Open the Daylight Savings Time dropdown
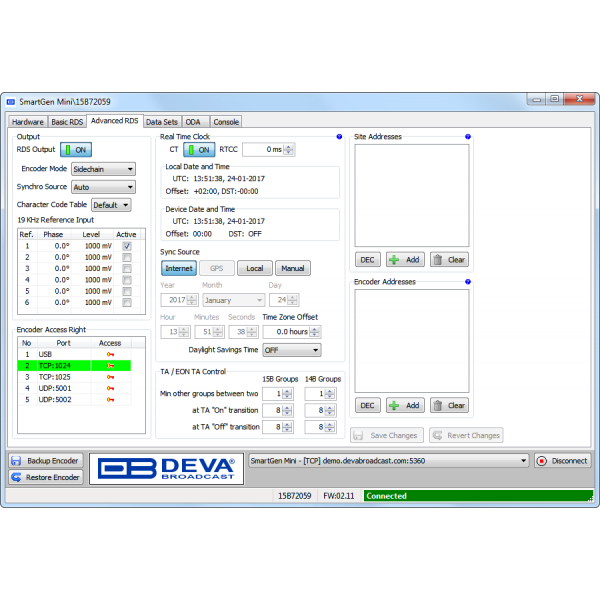600x600 pixels. 292,350
